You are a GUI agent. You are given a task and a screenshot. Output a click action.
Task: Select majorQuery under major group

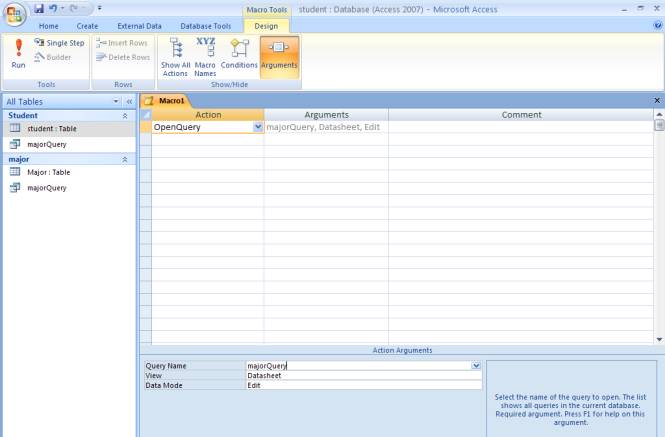coord(69,188)
